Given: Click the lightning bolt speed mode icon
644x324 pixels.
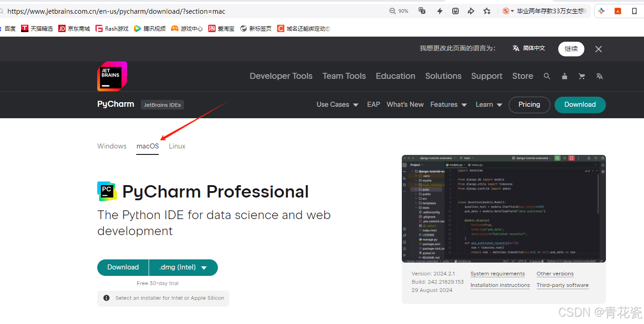Looking at the screenshot, I should coord(439,11).
